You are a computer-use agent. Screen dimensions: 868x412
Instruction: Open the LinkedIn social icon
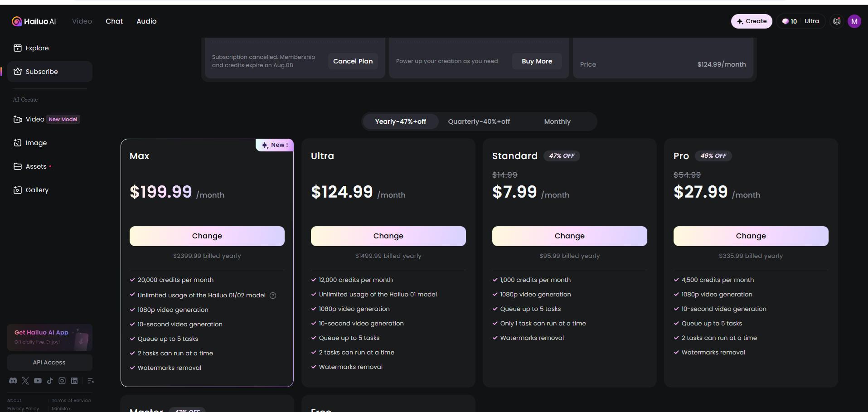pos(74,381)
